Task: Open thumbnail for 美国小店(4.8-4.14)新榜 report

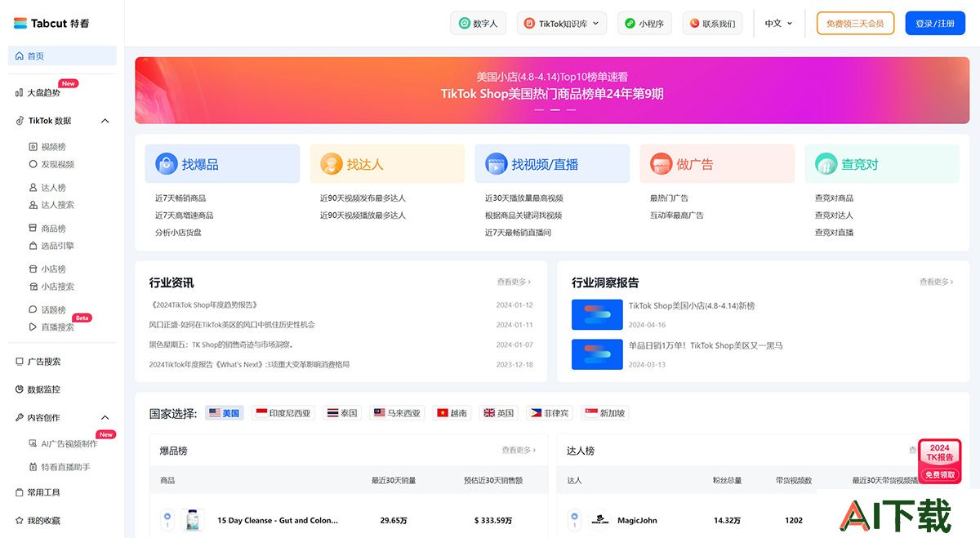Action: tap(597, 314)
